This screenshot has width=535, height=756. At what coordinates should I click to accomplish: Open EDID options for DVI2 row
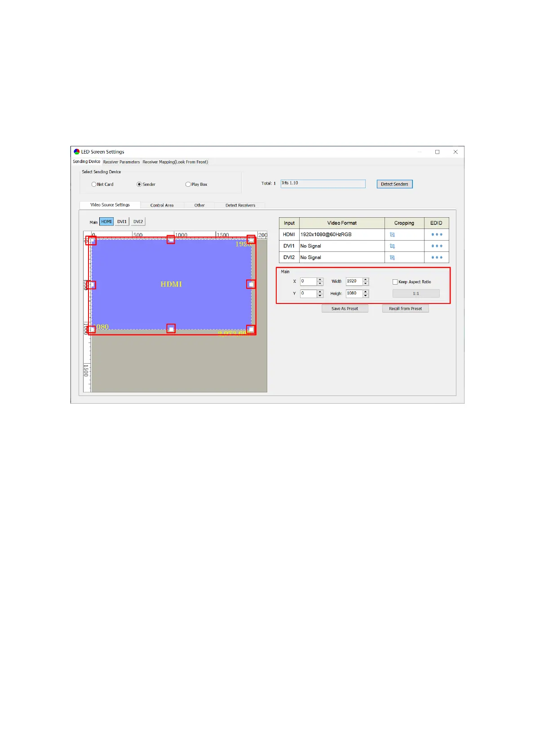click(x=437, y=257)
